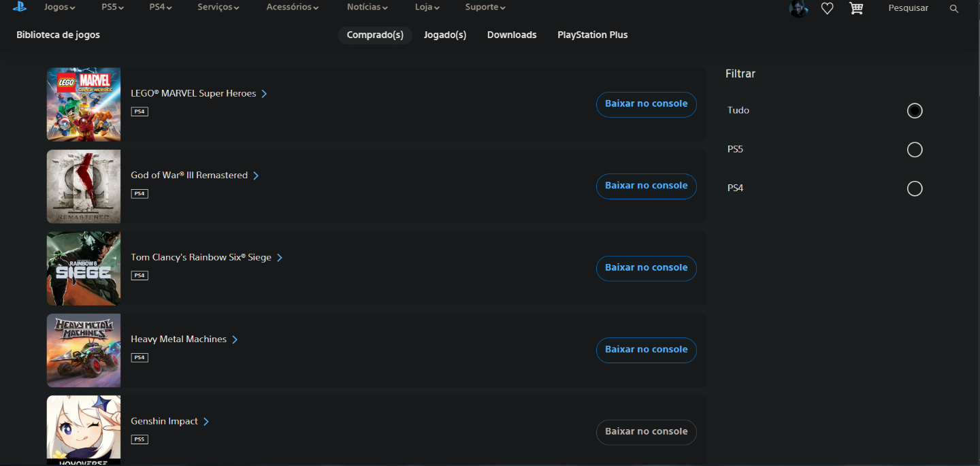Image resolution: width=980 pixels, height=466 pixels.
Task: Click the Filtrar heading text
Action: (x=740, y=73)
